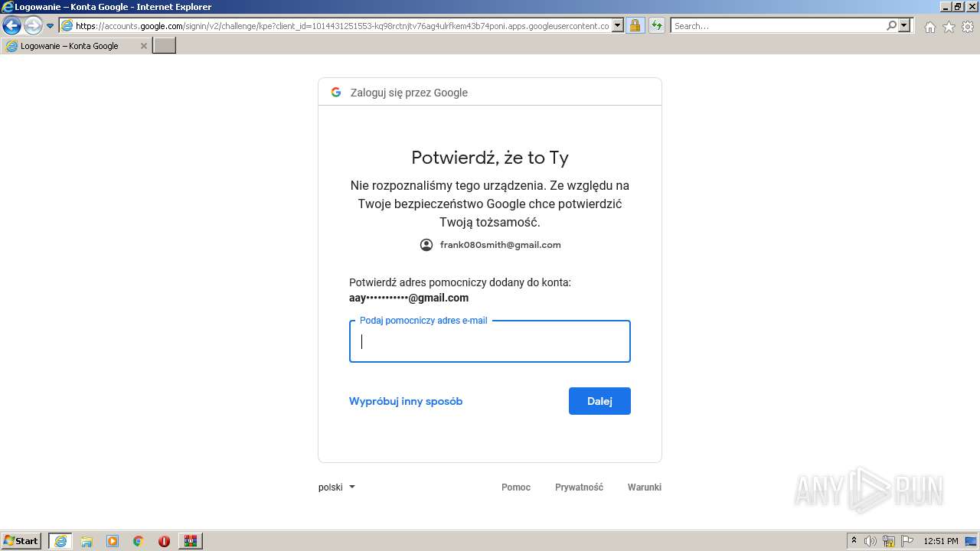This screenshot has height=551, width=980.
Task: Click the volume speaker tray icon
Action: click(x=871, y=541)
